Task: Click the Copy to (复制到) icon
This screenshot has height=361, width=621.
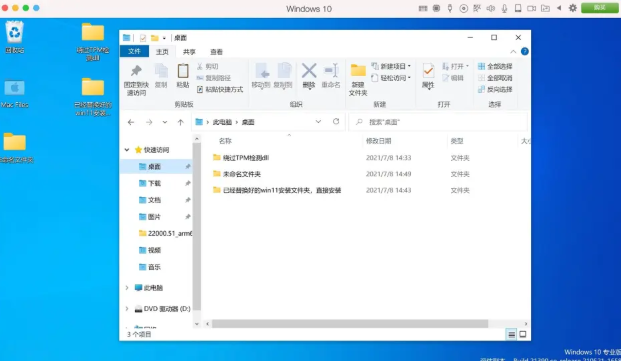Action: click(284, 71)
